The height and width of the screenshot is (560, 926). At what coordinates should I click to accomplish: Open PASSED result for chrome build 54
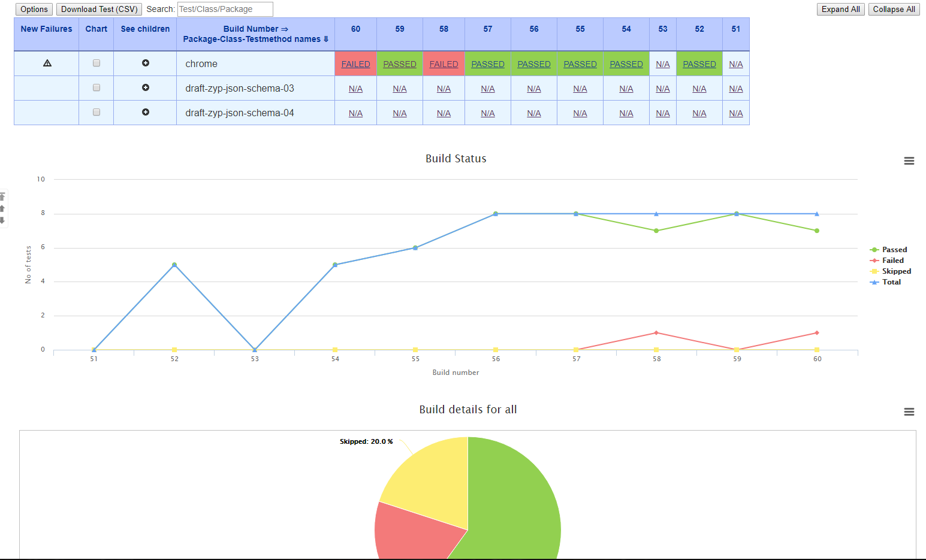[626, 64]
